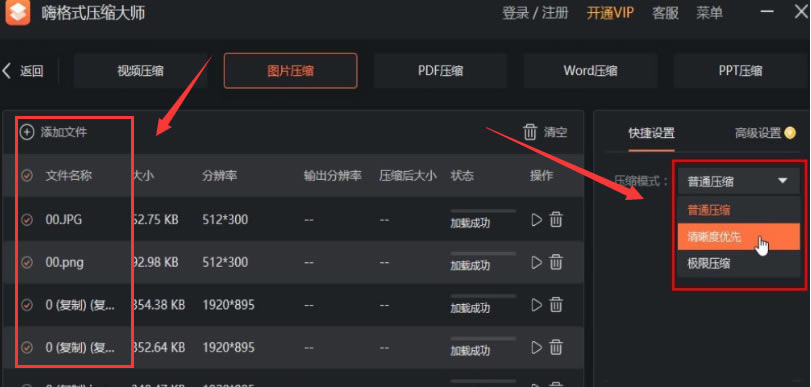Uncheck the 00.png file checkbox
Image resolution: width=811 pixels, height=387 pixels.
[x=27, y=263]
